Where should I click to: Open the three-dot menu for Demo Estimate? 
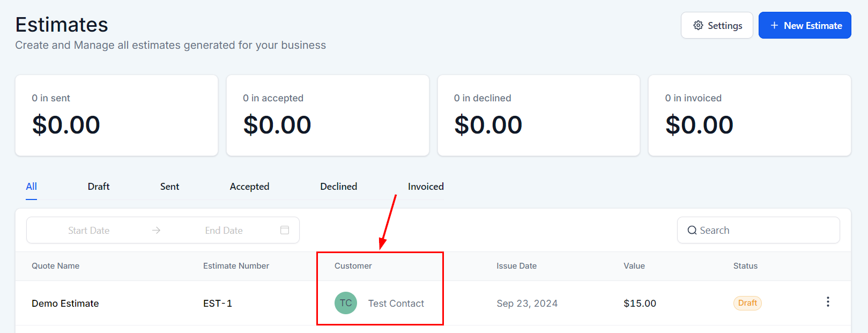click(828, 302)
